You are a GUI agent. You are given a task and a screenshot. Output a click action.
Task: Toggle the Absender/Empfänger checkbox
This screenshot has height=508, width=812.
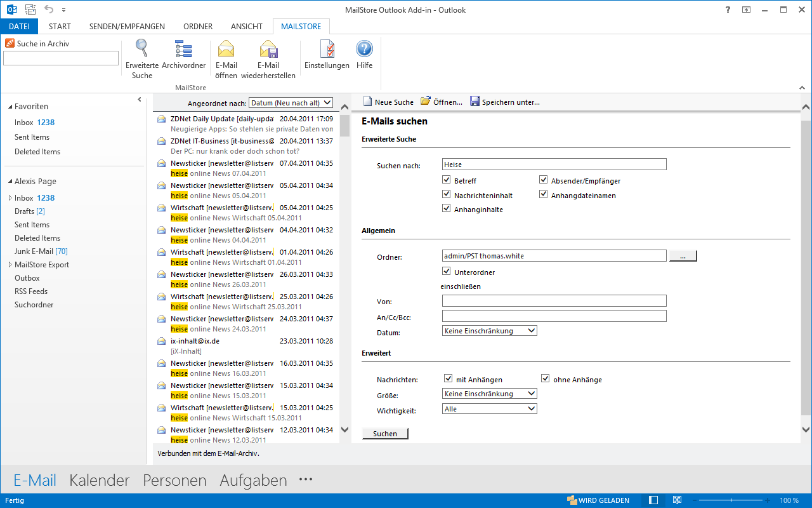[x=544, y=180]
